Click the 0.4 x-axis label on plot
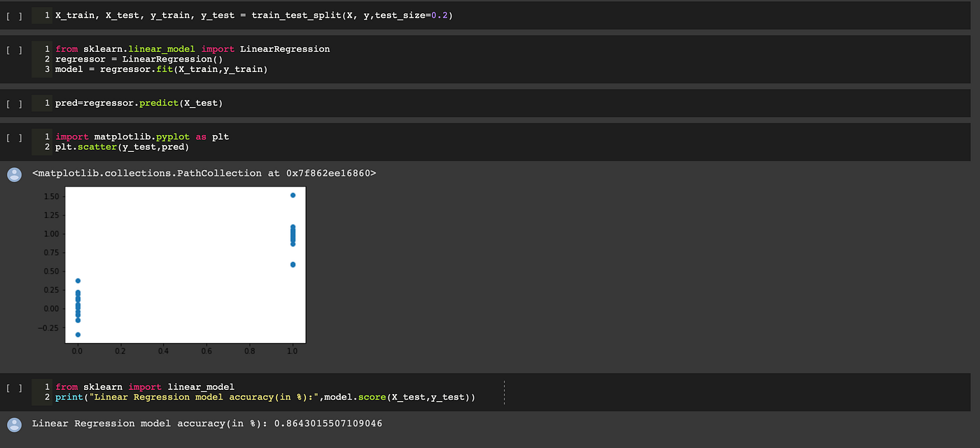Screen dimensions: 980x448 [163, 351]
